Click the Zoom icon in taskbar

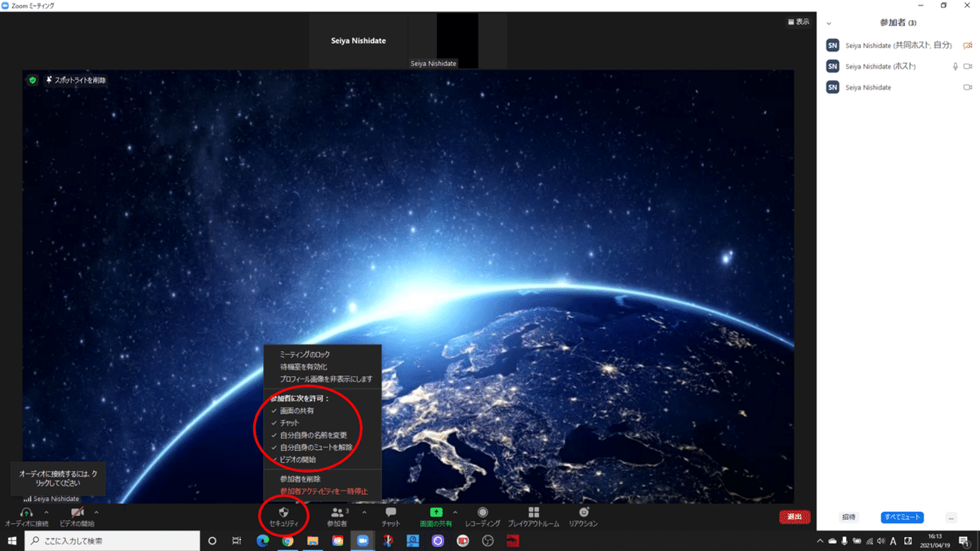(363, 540)
